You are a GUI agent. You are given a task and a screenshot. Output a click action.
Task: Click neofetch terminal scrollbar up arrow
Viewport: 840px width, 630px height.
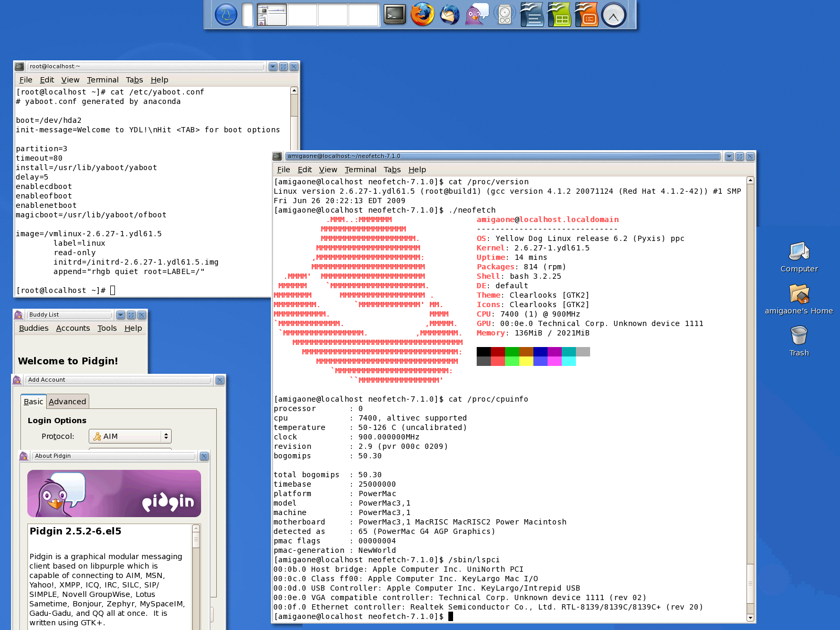(750, 181)
